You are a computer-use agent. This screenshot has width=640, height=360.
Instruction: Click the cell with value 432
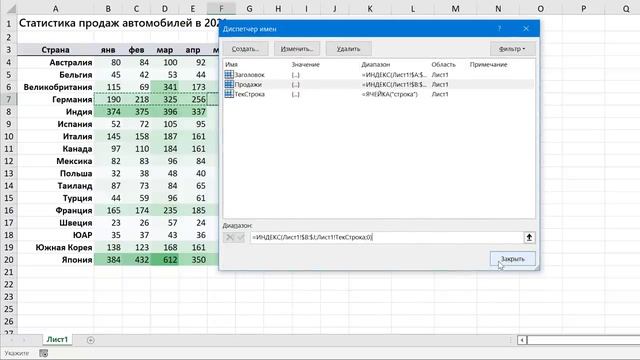click(136, 260)
